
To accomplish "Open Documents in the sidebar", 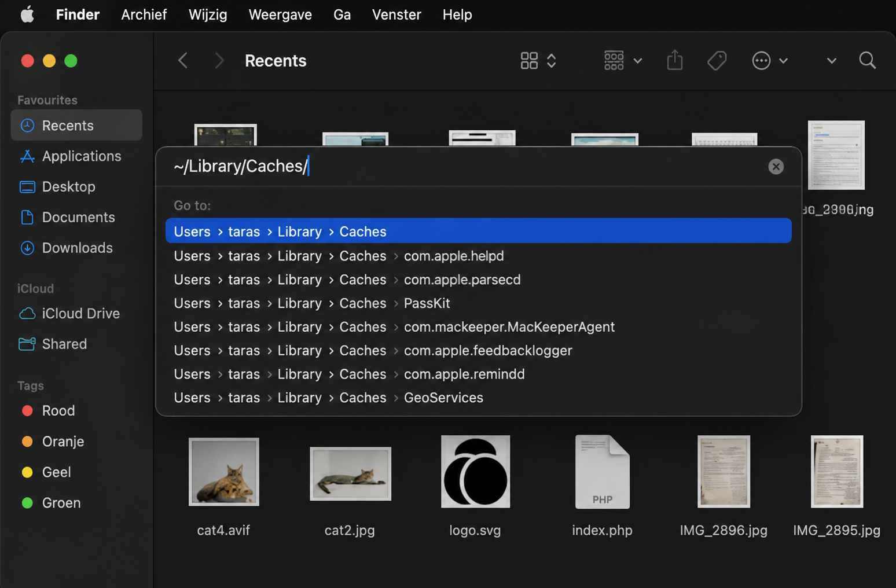I will pyautogui.click(x=76, y=217).
